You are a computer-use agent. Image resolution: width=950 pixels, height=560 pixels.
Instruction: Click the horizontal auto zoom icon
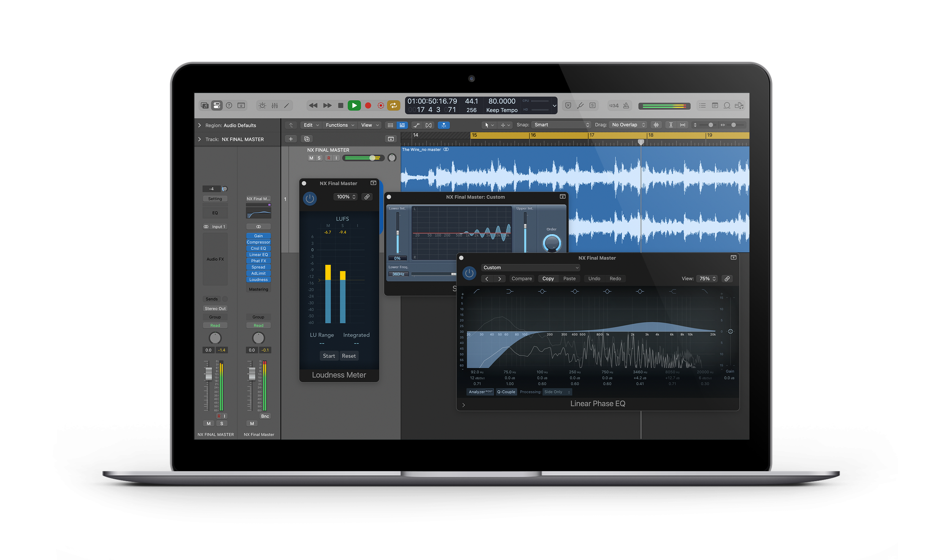(683, 125)
